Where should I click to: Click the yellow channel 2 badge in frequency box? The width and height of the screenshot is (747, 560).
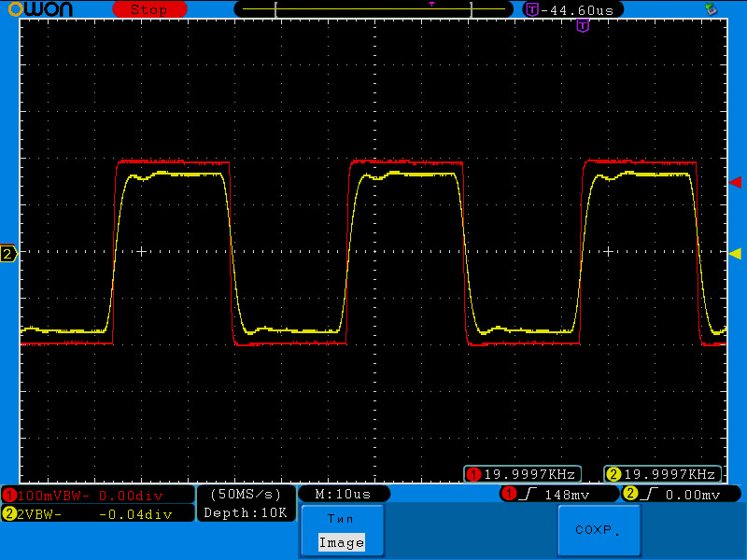coord(613,474)
